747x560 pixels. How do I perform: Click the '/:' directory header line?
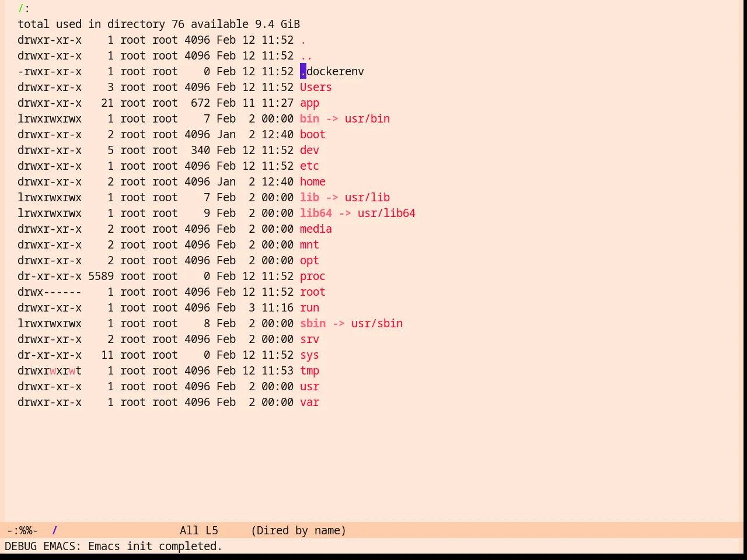pos(24,9)
